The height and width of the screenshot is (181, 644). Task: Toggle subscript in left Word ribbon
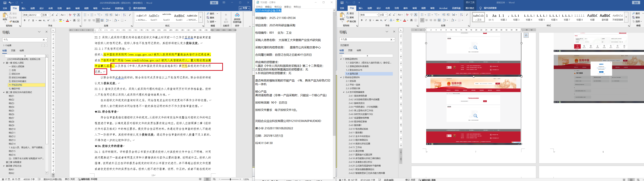pos(44,21)
